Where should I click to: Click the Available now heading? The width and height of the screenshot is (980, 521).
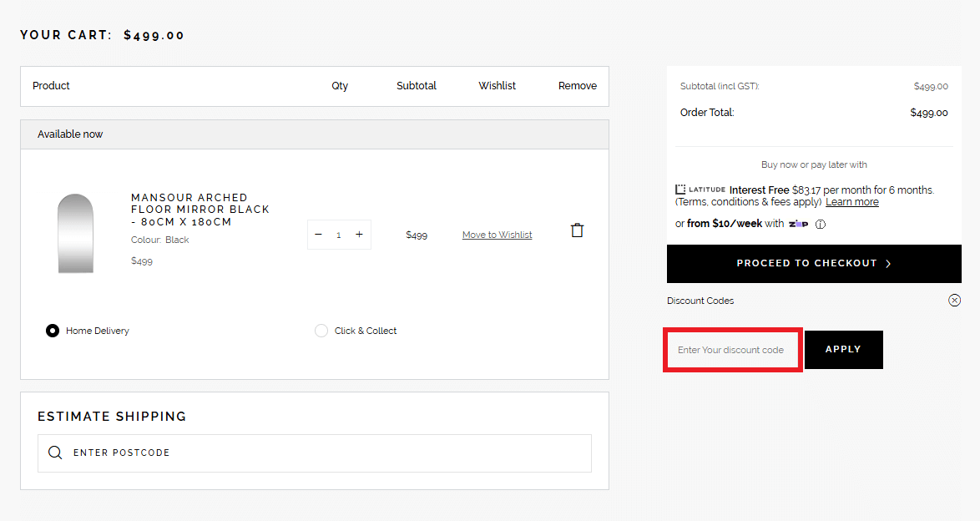point(70,134)
